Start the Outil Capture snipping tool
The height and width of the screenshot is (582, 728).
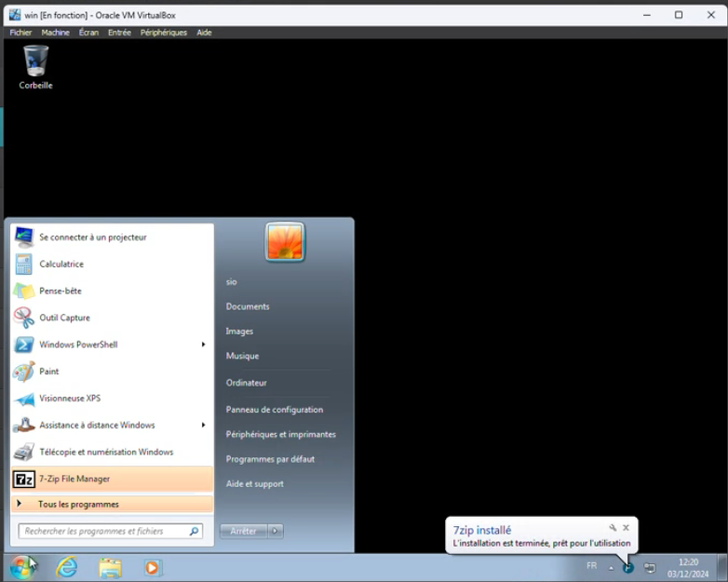(x=112, y=318)
